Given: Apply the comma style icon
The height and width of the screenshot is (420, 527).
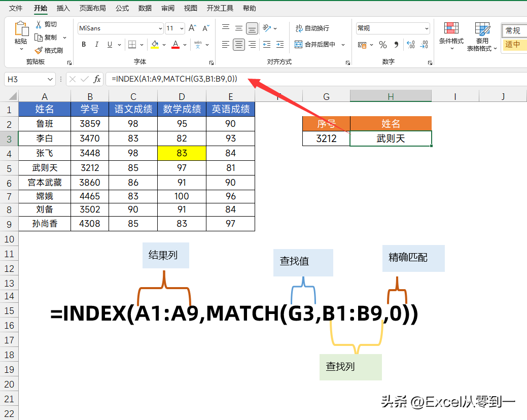Looking at the screenshot, I should tap(396, 45).
